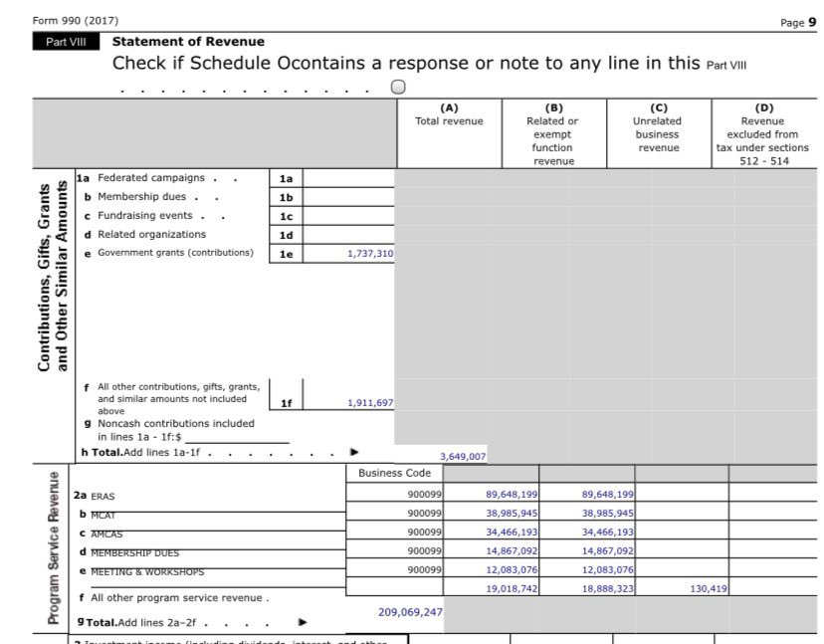Click MCAT total revenue 38,985,945 in column A
The height and width of the screenshot is (644, 824).
click(x=512, y=513)
